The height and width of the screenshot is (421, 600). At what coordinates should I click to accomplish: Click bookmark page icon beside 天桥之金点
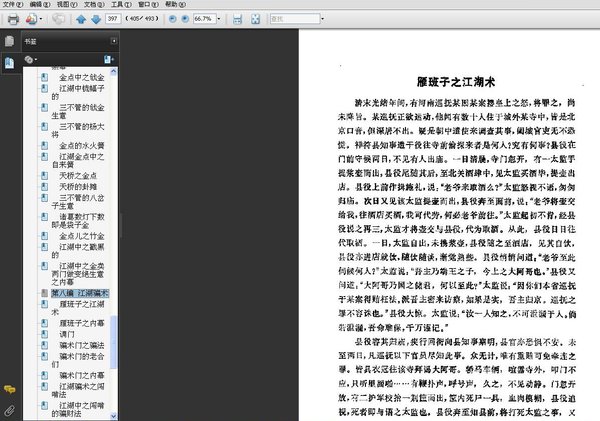[x=44, y=176]
